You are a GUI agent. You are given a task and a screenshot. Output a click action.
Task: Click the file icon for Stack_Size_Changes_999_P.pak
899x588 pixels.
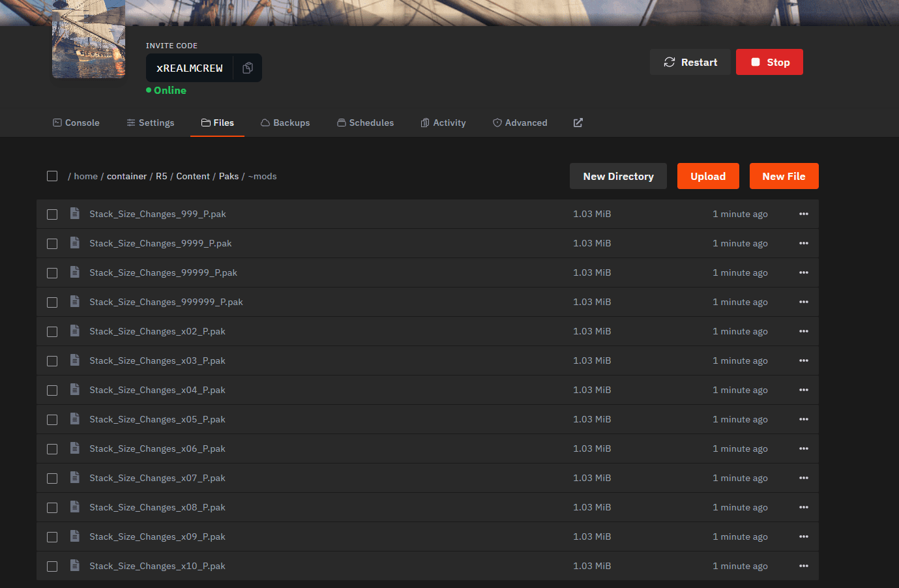[x=75, y=214]
